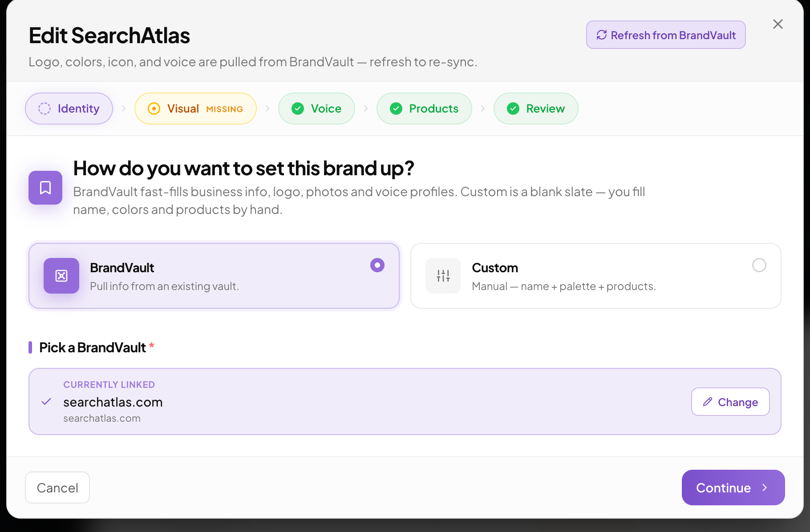Click the pencil icon in Change button
Screen dimensions: 810x532
coord(708,402)
